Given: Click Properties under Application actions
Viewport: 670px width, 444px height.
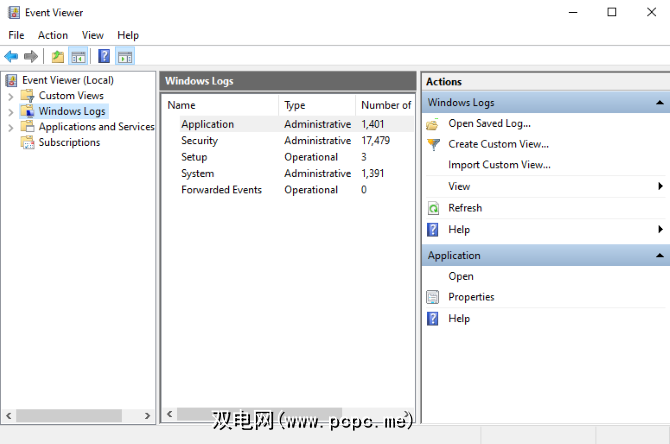Looking at the screenshot, I should tap(471, 297).
